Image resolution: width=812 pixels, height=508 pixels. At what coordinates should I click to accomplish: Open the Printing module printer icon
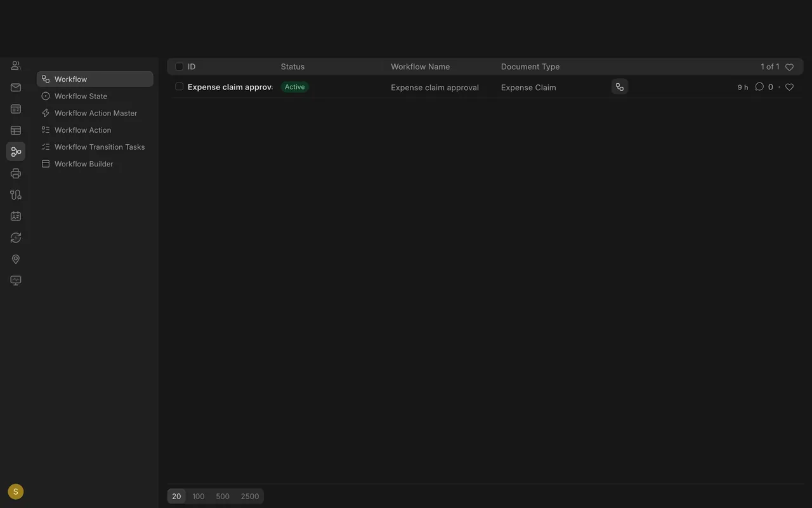(16, 173)
